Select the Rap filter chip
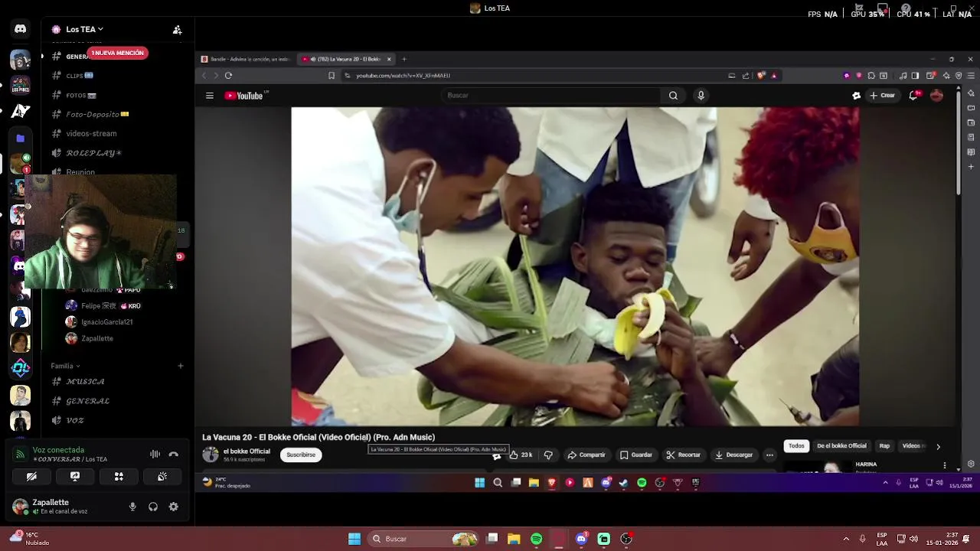The width and height of the screenshot is (980, 551). pos(884,445)
